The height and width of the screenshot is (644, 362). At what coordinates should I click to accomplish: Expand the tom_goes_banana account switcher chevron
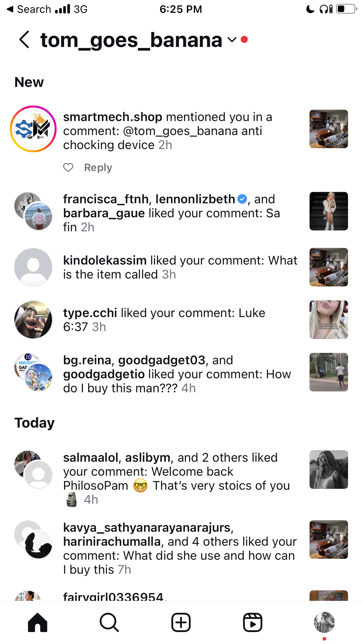point(232,40)
